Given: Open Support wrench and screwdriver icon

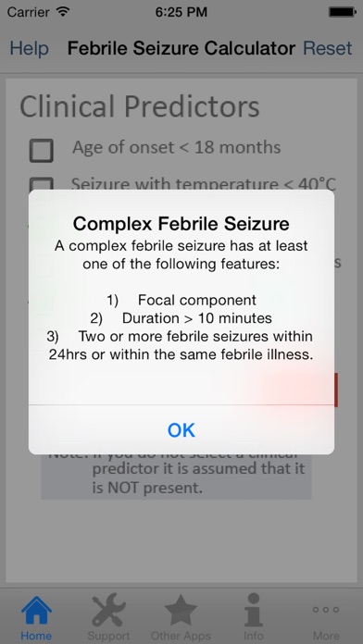Looking at the screenshot, I should 108,609.
